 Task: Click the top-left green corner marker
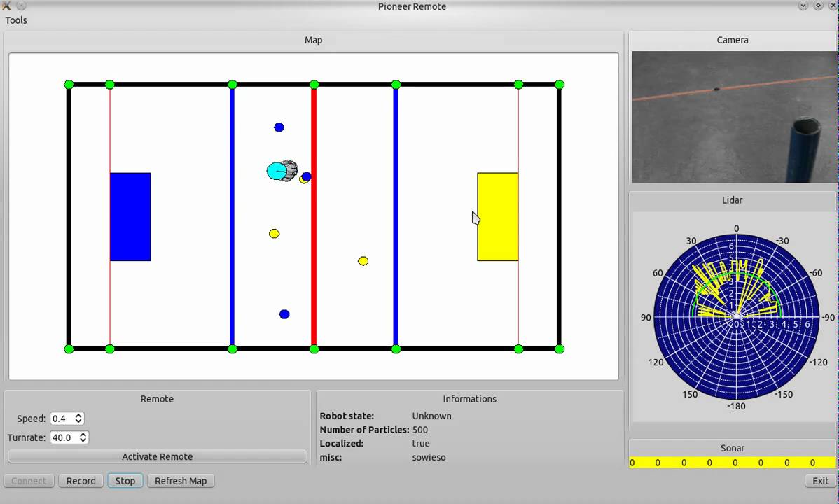pyautogui.click(x=69, y=85)
